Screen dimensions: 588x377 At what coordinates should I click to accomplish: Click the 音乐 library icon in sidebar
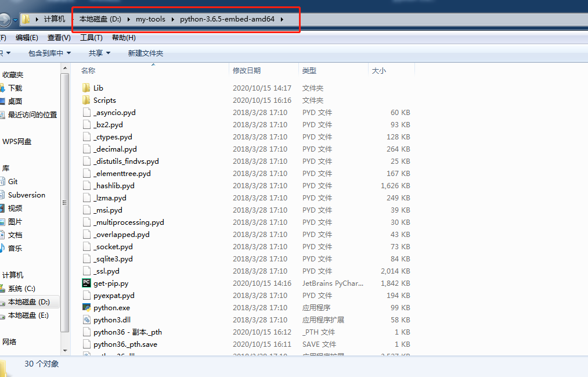(2, 248)
